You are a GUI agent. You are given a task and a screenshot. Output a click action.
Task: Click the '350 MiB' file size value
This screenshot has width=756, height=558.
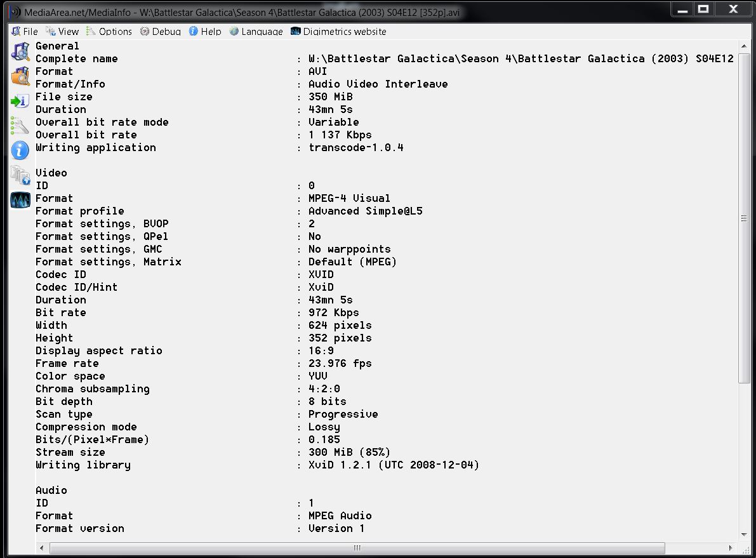[331, 96]
